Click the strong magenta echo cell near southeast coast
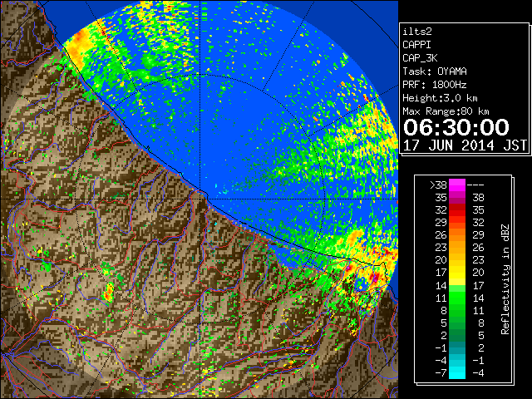 (x=375, y=278)
